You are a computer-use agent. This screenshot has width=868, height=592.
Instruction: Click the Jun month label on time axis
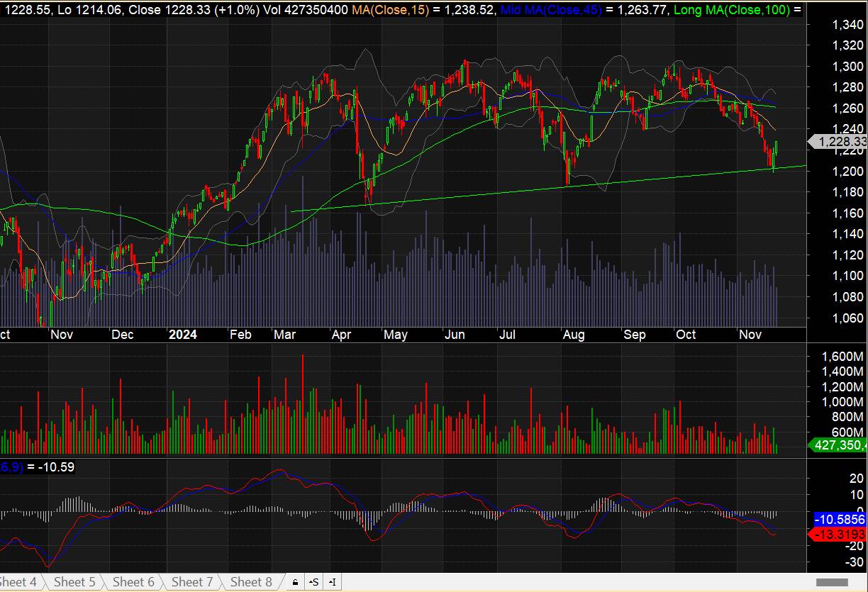(454, 334)
